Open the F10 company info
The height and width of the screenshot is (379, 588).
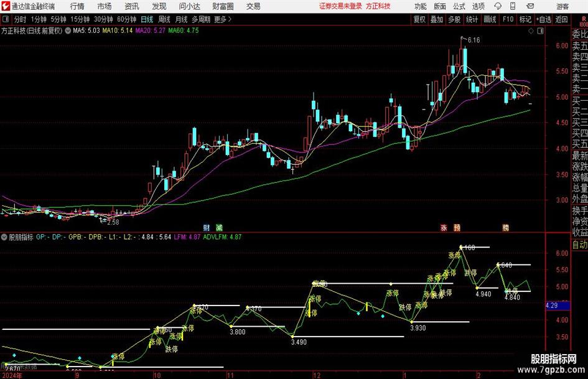(x=508, y=19)
